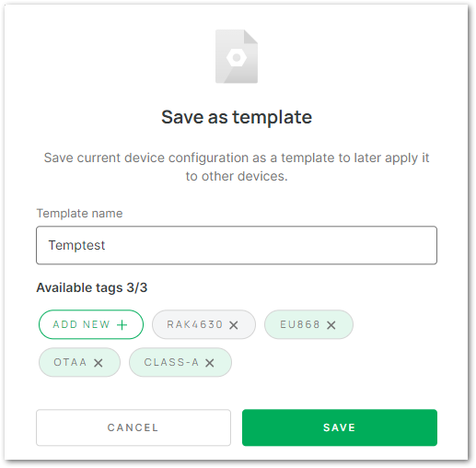Click the template document icon at top
Image resolution: width=476 pixels, height=468 pixels.
coord(237,56)
